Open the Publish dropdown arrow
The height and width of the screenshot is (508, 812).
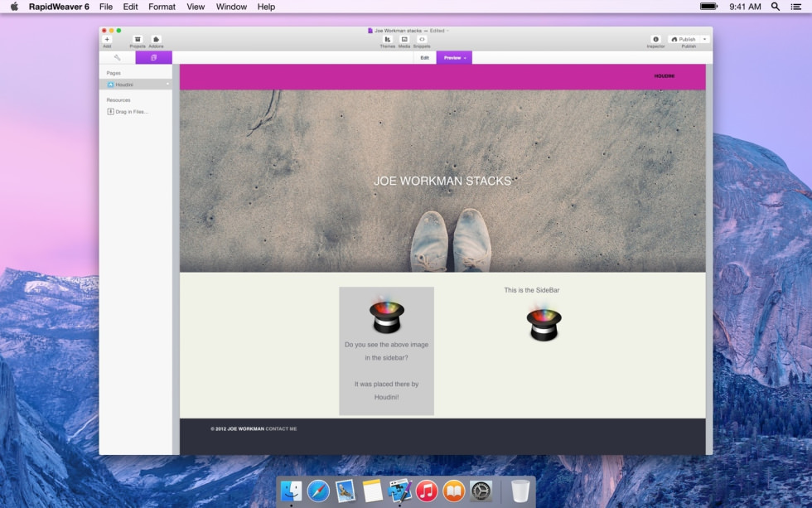(x=705, y=39)
